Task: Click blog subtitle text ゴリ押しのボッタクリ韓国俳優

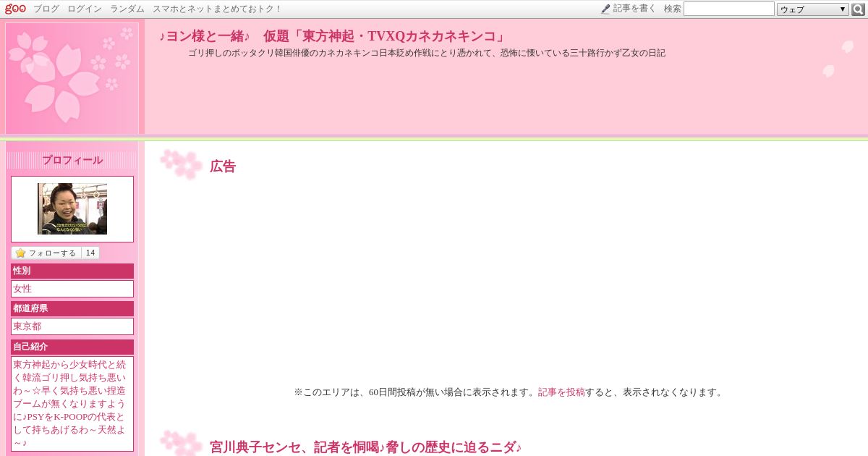Action: [x=427, y=53]
